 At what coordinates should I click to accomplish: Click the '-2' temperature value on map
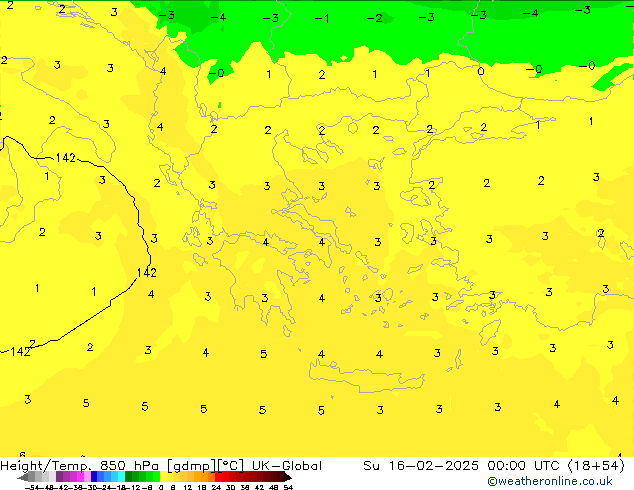(x=374, y=18)
